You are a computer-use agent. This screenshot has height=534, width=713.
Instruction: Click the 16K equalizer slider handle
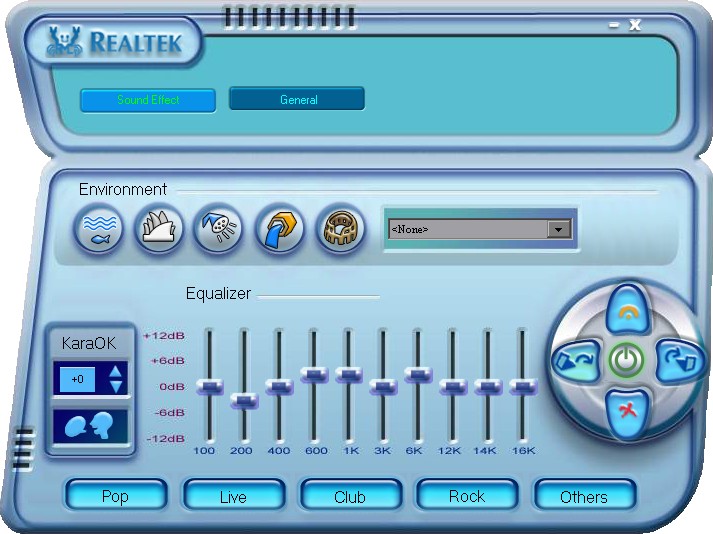pyautogui.click(x=523, y=387)
